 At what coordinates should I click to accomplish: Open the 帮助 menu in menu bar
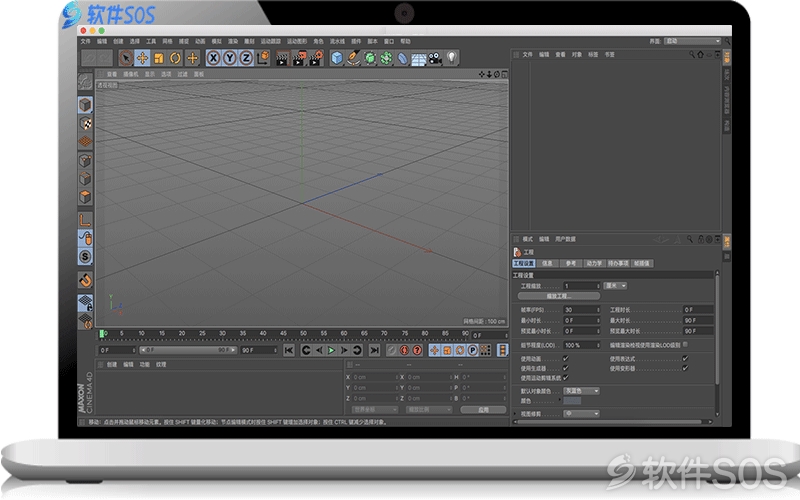click(405, 41)
